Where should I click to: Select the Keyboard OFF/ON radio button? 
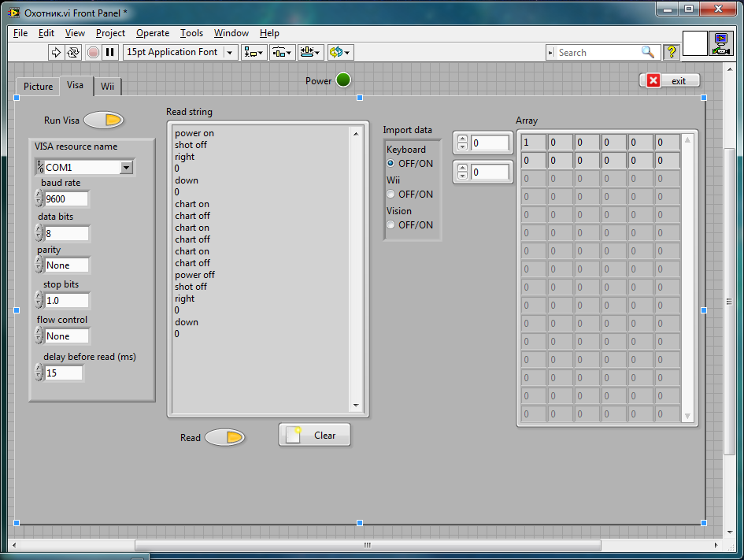tap(391, 164)
